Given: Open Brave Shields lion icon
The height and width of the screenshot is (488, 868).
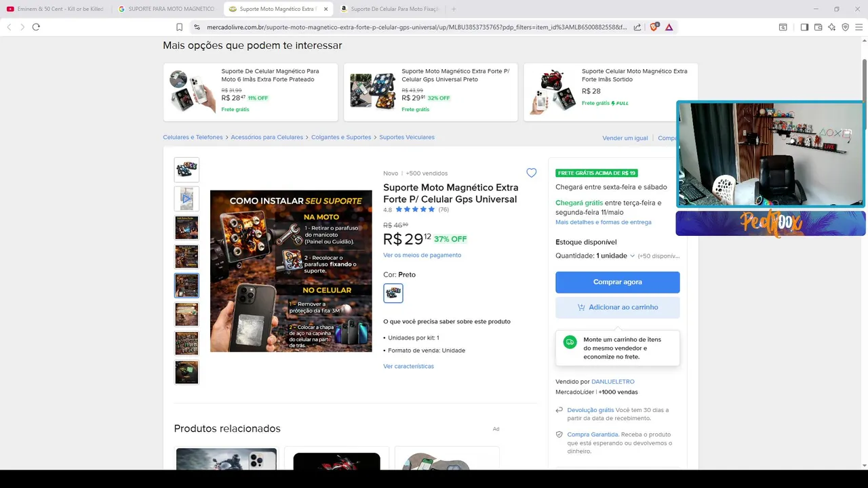Looking at the screenshot, I should click(x=654, y=27).
